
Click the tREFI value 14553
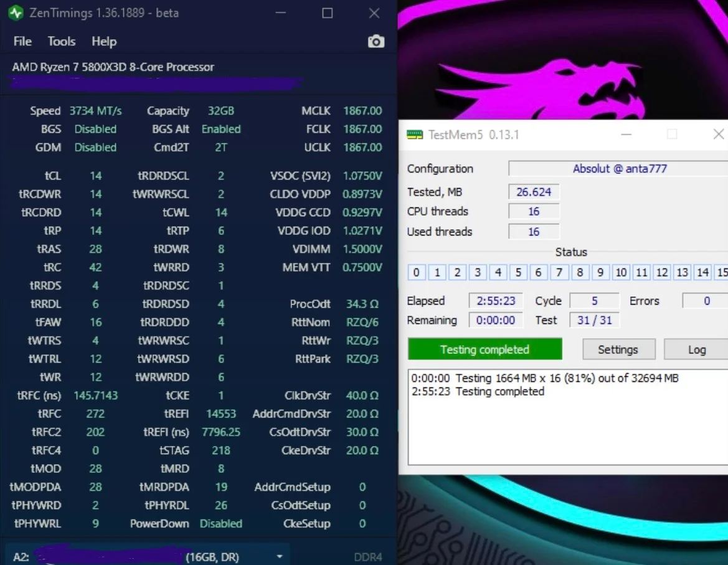[221, 413]
